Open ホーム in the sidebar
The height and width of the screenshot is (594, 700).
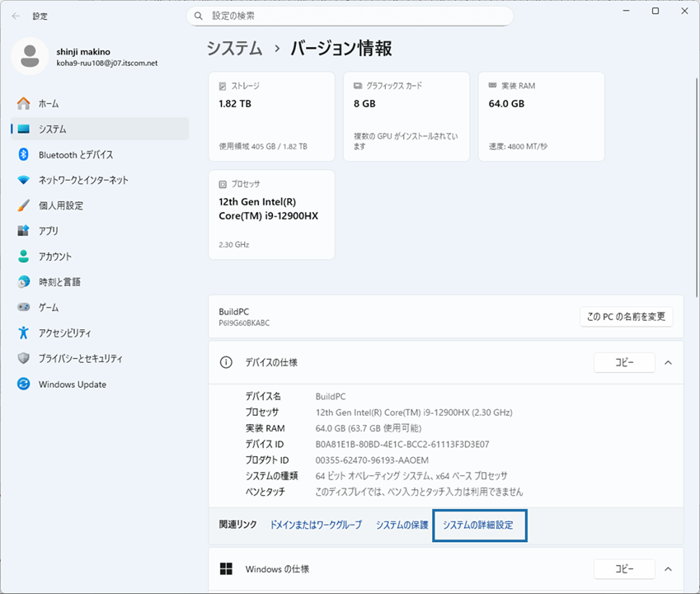click(x=100, y=104)
